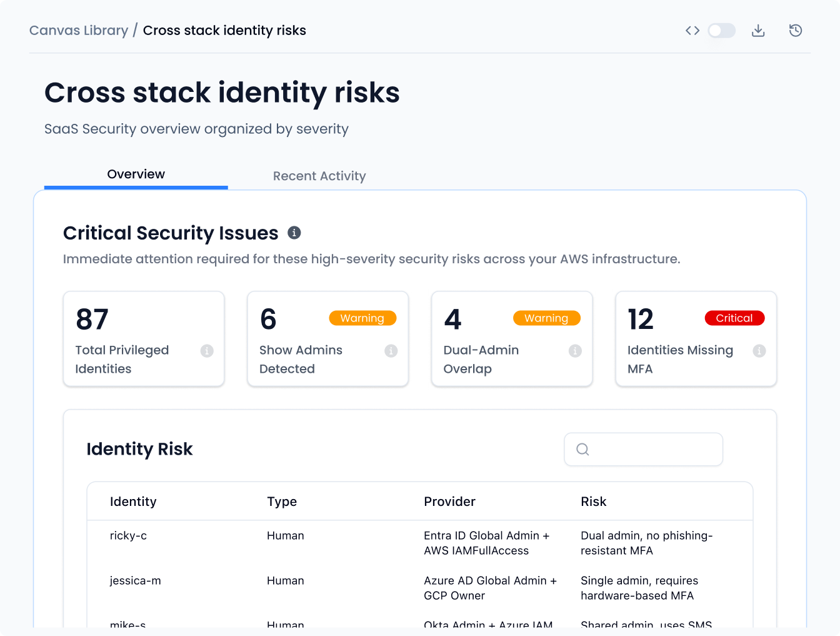840x636 pixels.
Task: Select the jessica-m identity row
Action: tap(135, 581)
